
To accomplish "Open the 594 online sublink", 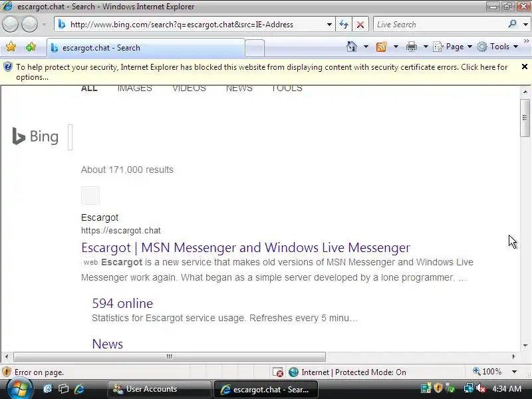I will click(x=122, y=303).
